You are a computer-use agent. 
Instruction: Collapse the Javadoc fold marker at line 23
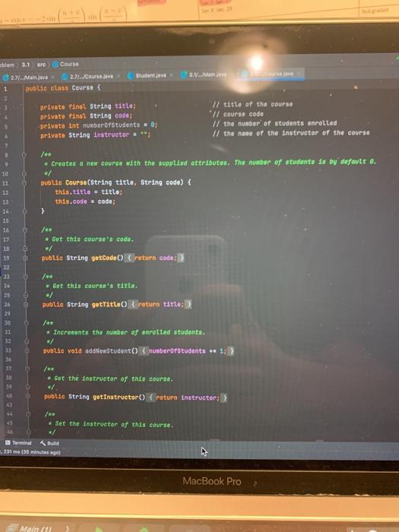[25, 277]
